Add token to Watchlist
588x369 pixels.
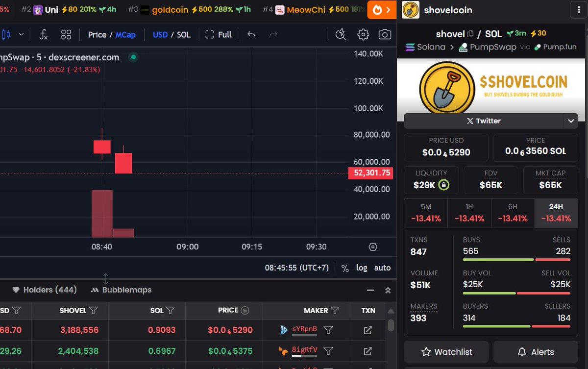coord(446,352)
